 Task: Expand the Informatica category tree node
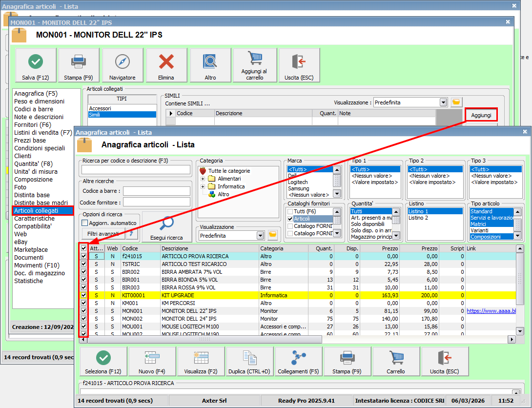tap(203, 186)
